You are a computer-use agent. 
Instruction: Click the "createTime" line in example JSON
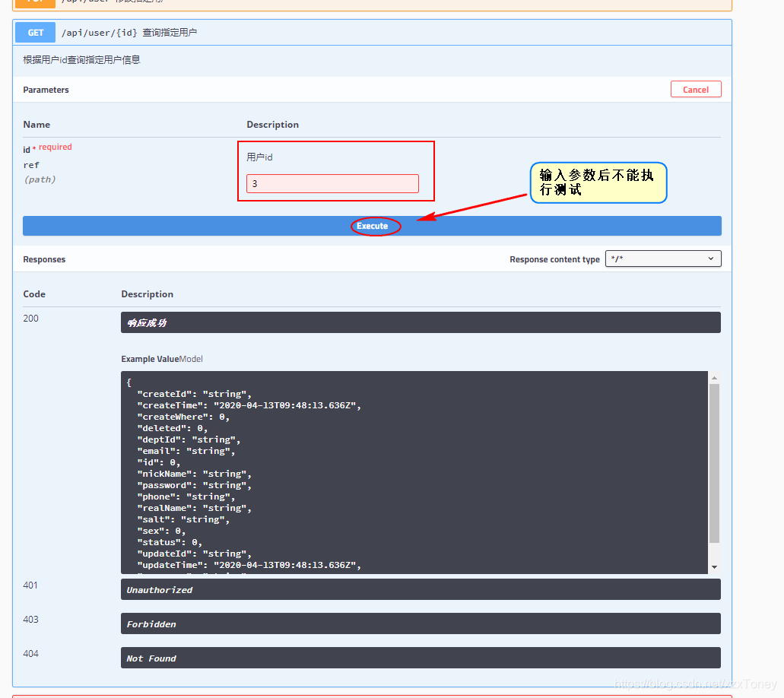[x=249, y=405]
